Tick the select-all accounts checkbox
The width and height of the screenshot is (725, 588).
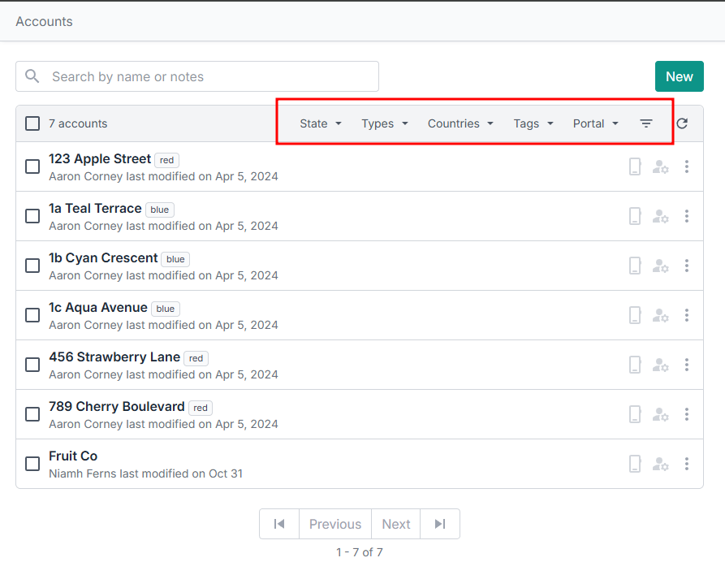[32, 123]
